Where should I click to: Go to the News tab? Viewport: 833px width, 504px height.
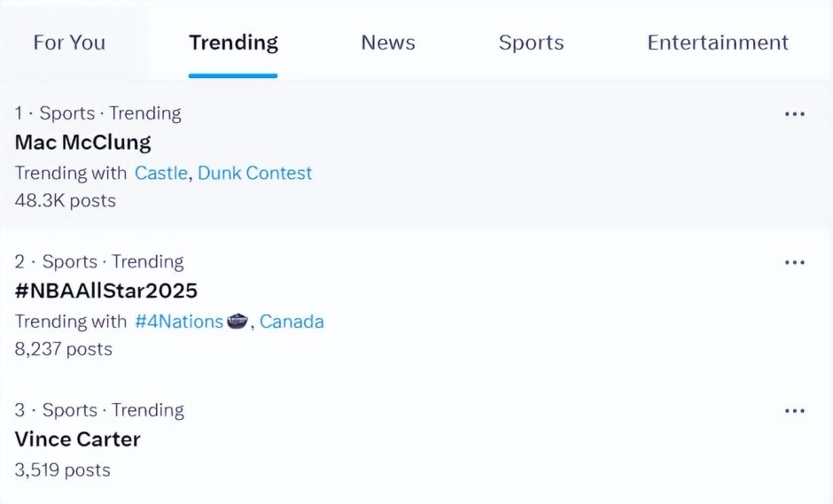coord(388,43)
